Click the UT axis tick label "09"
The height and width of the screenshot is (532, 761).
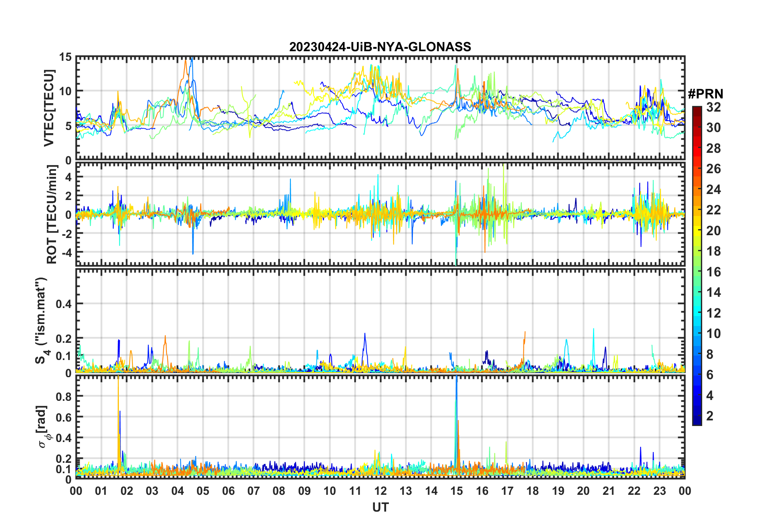(x=304, y=491)
